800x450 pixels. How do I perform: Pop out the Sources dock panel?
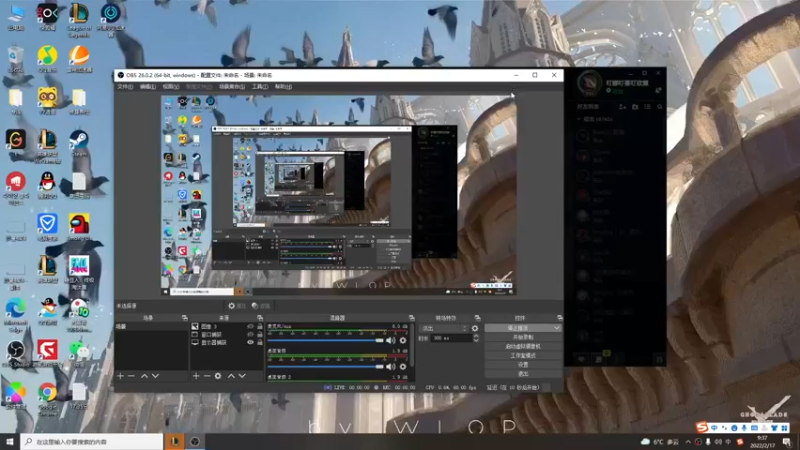(x=260, y=318)
